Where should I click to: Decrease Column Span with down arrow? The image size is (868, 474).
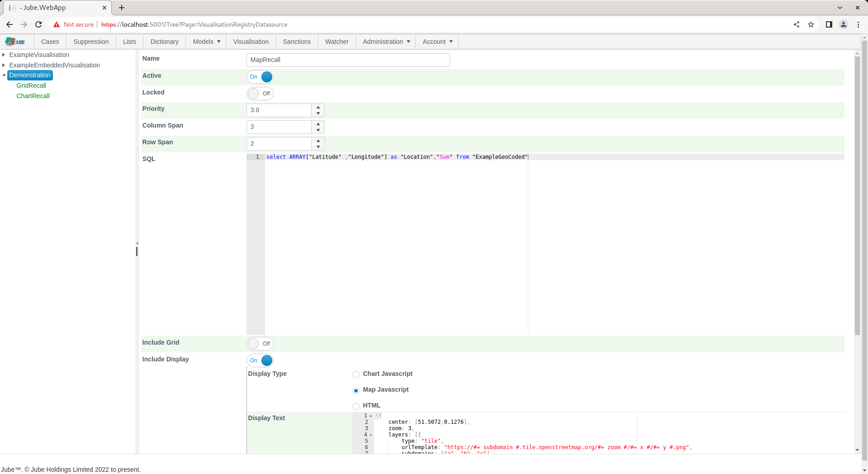(x=318, y=130)
